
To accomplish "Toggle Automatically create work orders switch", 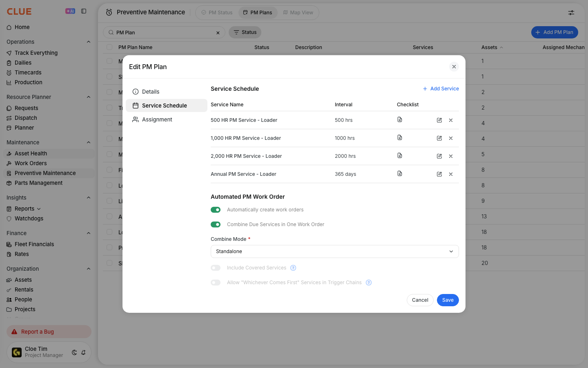I will click(x=216, y=210).
